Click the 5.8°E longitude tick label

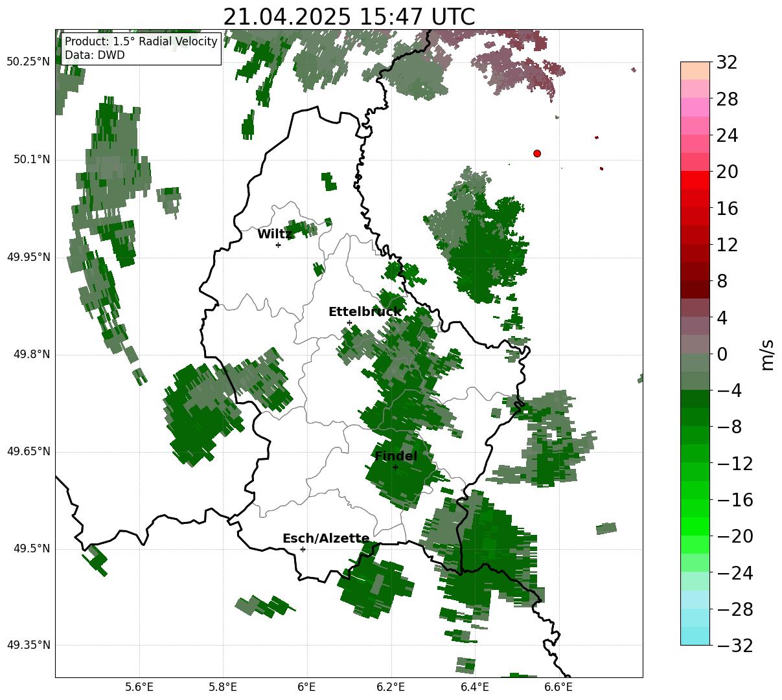(224, 687)
